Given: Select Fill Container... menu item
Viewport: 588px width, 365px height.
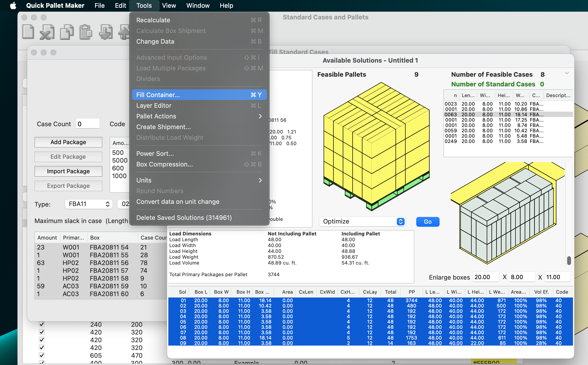Looking at the screenshot, I should pos(199,95).
